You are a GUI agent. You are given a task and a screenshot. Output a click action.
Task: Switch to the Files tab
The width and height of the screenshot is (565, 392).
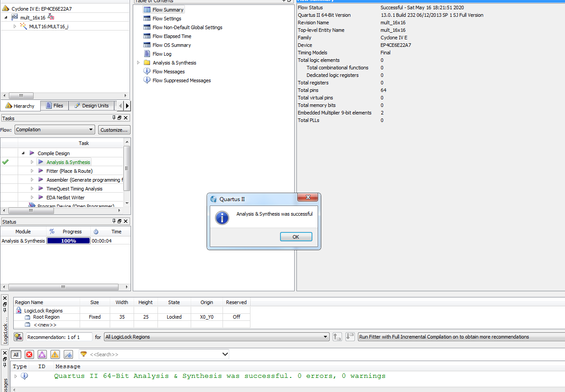pyautogui.click(x=55, y=106)
